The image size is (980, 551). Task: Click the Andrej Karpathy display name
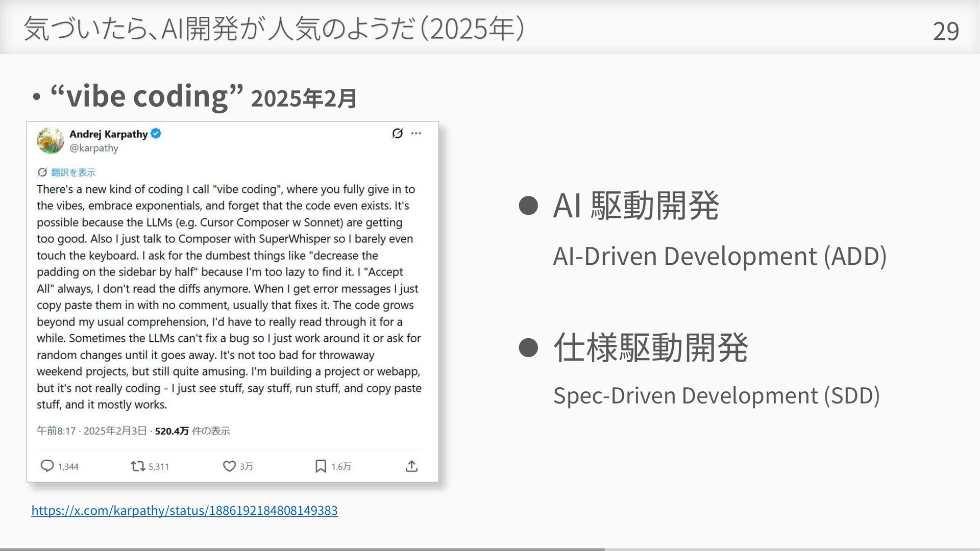[108, 134]
